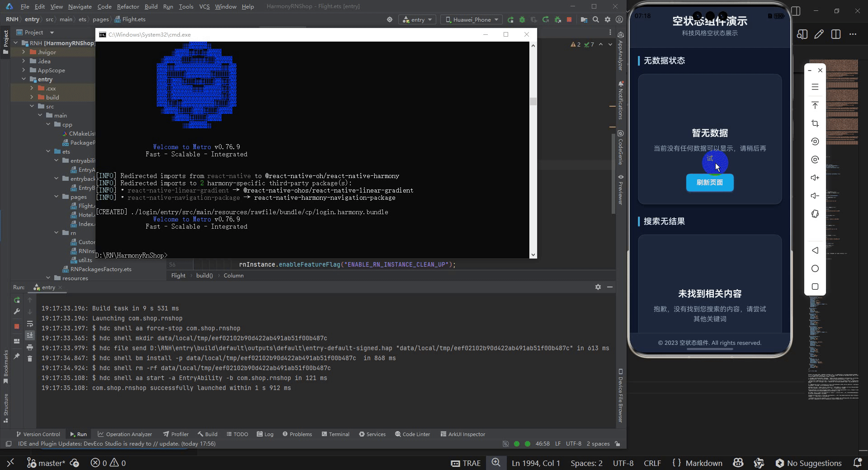
Task: Toggle the Project tool window stripe button
Action: (x=5, y=42)
